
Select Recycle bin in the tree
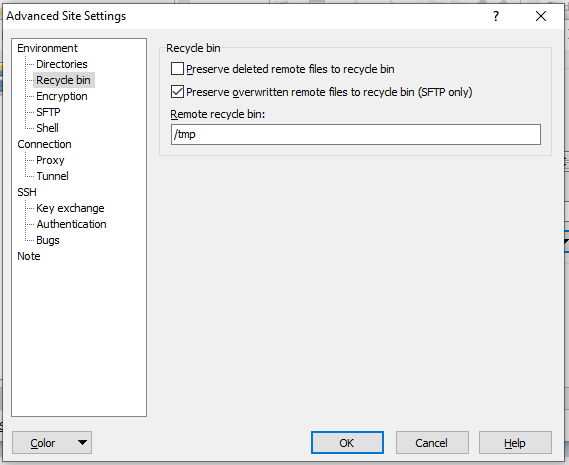point(63,80)
